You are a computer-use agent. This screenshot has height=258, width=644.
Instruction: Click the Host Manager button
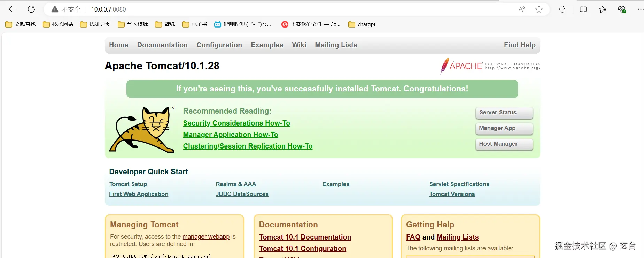(x=504, y=144)
